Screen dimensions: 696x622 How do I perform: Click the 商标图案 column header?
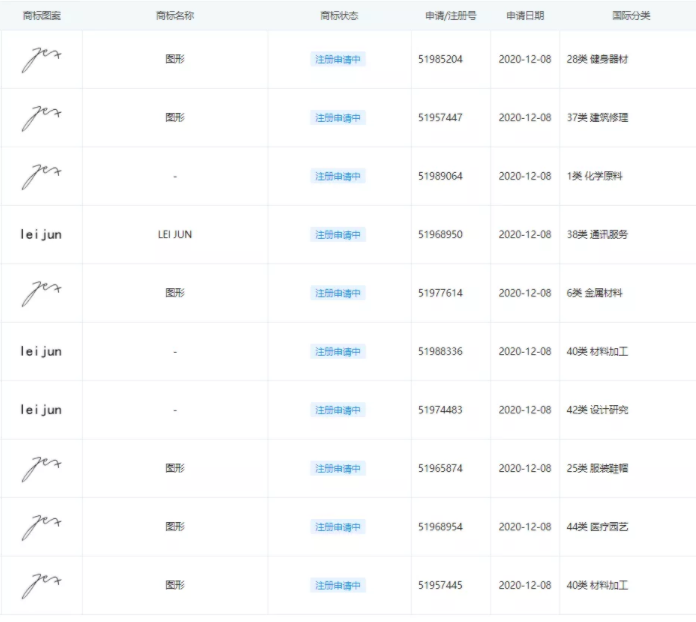coord(41,16)
